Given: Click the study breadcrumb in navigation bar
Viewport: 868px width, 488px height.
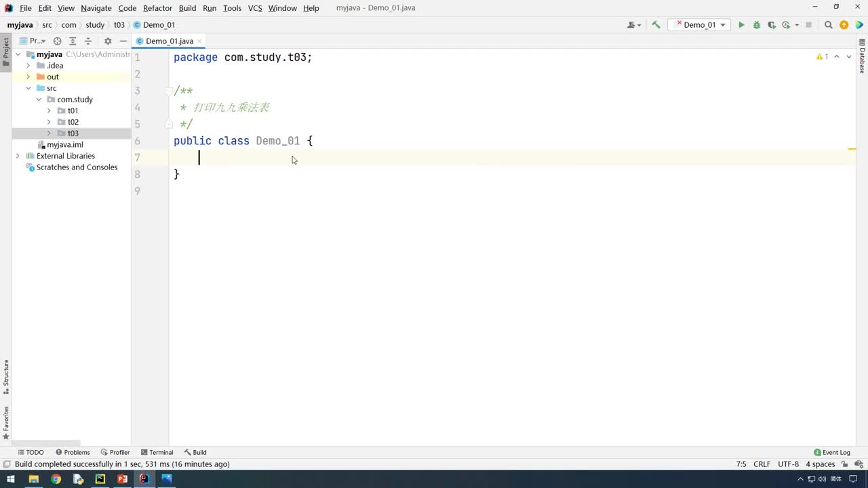Looking at the screenshot, I should (95, 25).
